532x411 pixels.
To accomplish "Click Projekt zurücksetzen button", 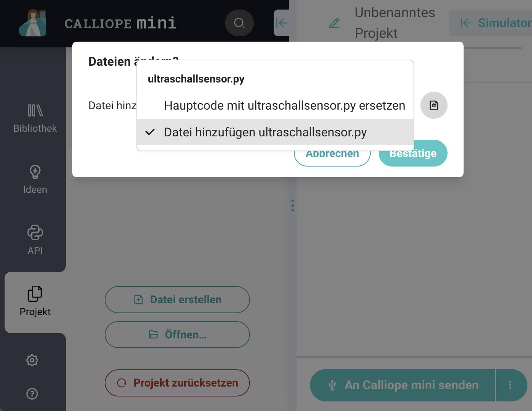I will pos(177,383).
